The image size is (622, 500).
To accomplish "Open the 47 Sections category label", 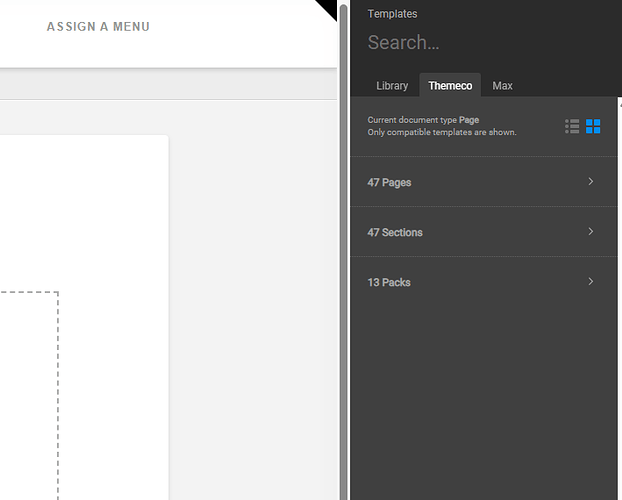I will 395,233.
